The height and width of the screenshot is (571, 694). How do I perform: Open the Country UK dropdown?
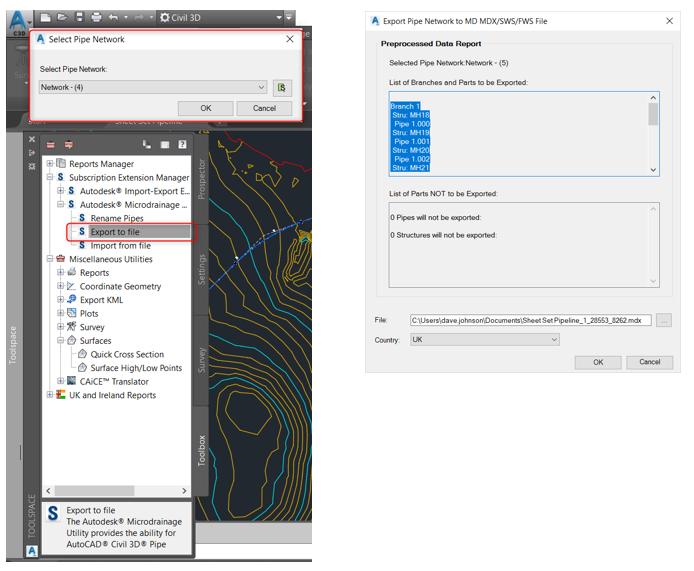[x=485, y=340]
